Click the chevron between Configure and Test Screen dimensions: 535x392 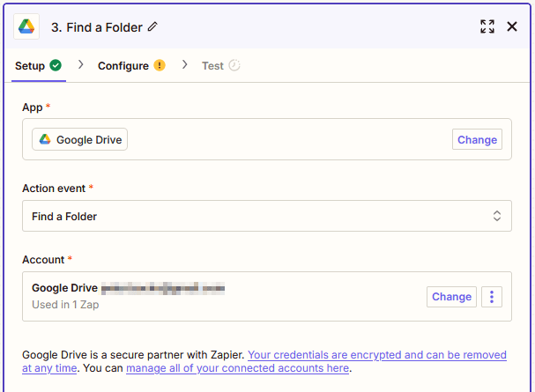pos(184,64)
